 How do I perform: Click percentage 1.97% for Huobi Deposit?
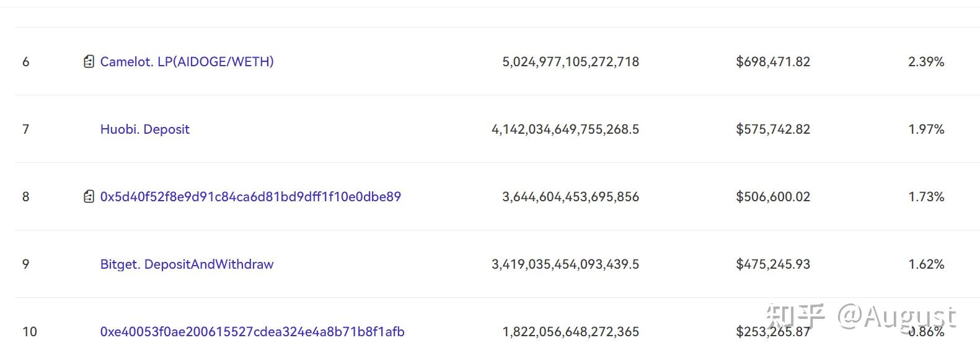pyautogui.click(x=926, y=129)
